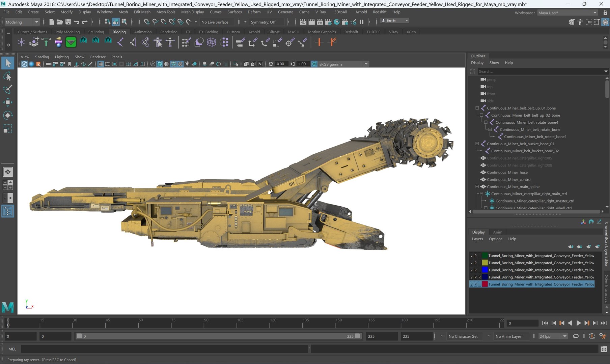
Task: Open Animation Preferences running-man icon
Action: click(x=603, y=336)
